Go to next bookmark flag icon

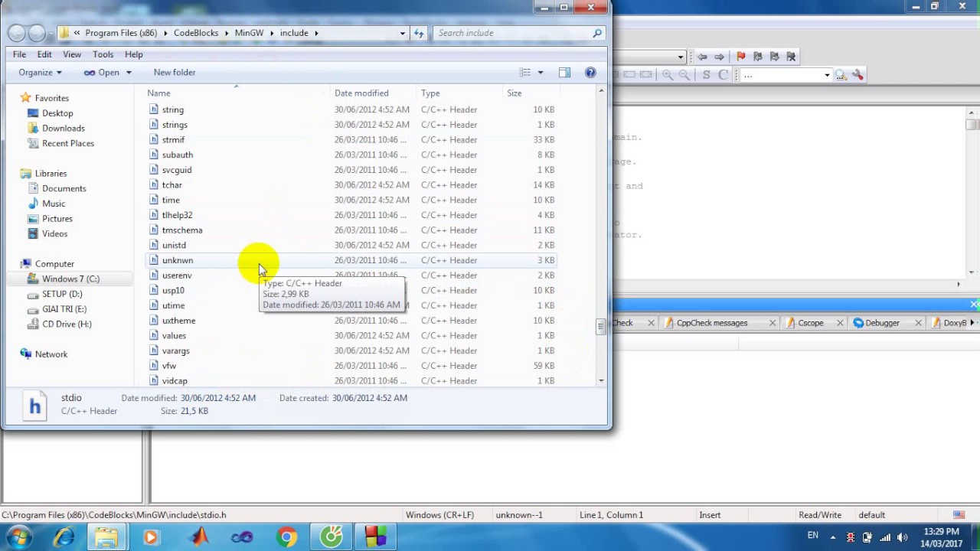pos(774,57)
